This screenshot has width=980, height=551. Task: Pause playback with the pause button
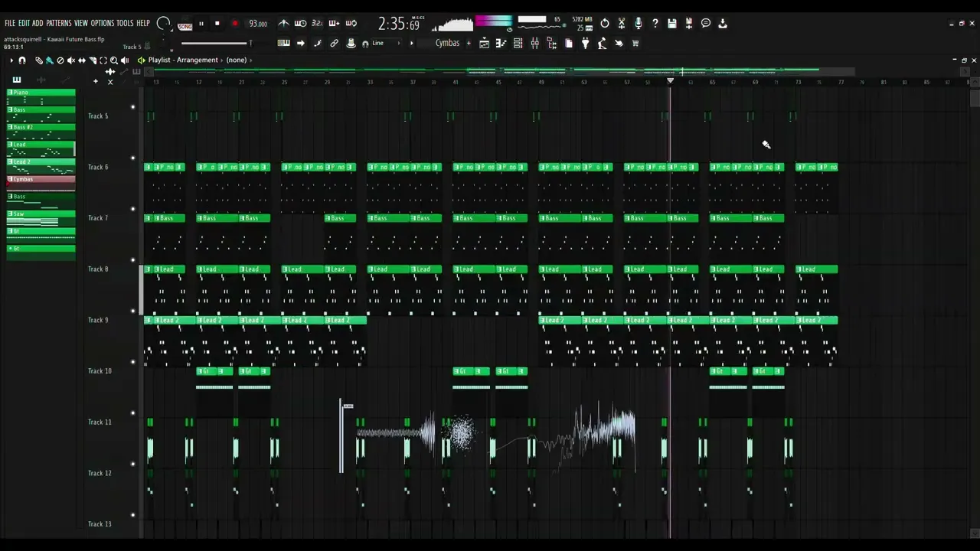tap(201, 24)
